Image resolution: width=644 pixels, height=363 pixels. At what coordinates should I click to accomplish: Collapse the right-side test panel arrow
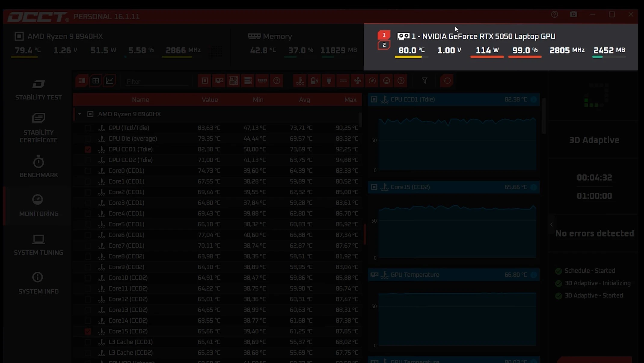(x=551, y=224)
